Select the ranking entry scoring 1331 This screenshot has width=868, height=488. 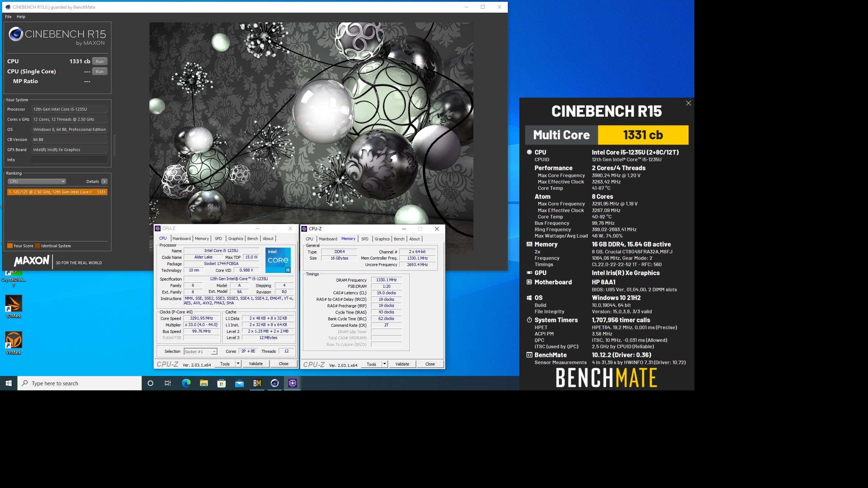(57, 192)
